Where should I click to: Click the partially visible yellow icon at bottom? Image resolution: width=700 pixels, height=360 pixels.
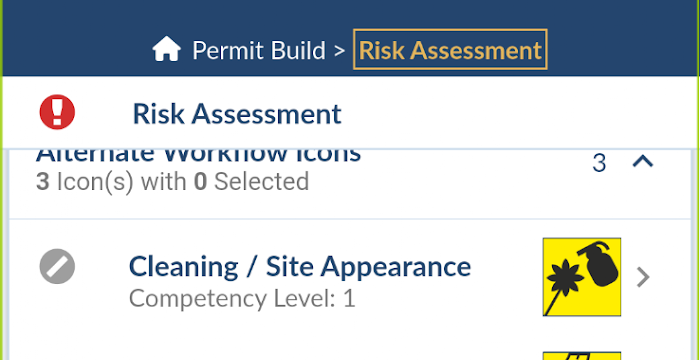[582, 356]
